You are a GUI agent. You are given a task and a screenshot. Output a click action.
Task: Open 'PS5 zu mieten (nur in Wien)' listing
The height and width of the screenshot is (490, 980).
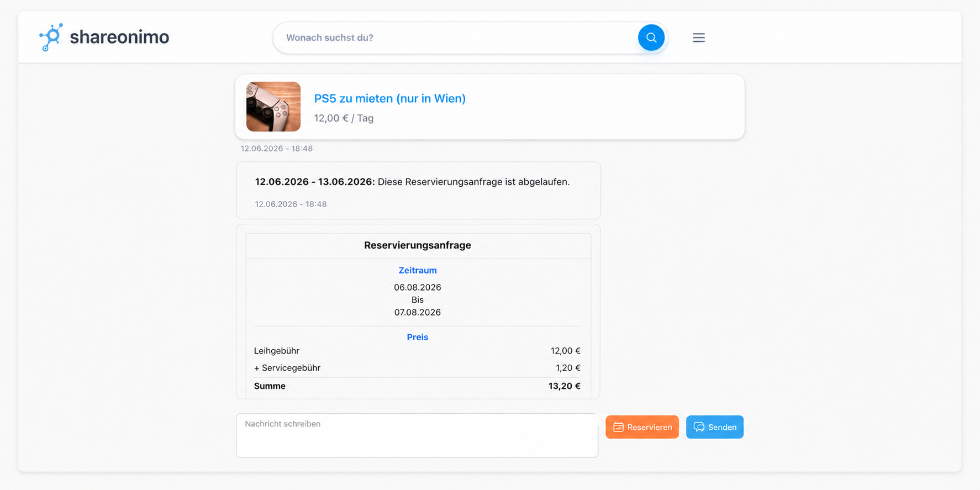pyautogui.click(x=390, y=98)
